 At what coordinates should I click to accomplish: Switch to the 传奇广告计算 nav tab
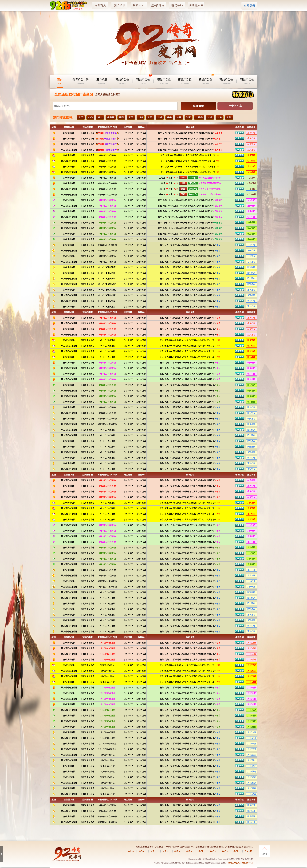coord(81,80)
